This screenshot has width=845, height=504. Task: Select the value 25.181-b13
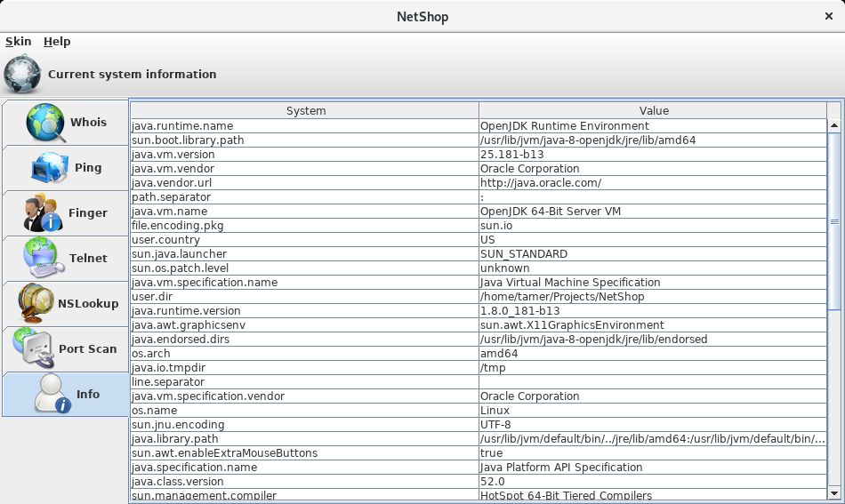coord(653,154)
